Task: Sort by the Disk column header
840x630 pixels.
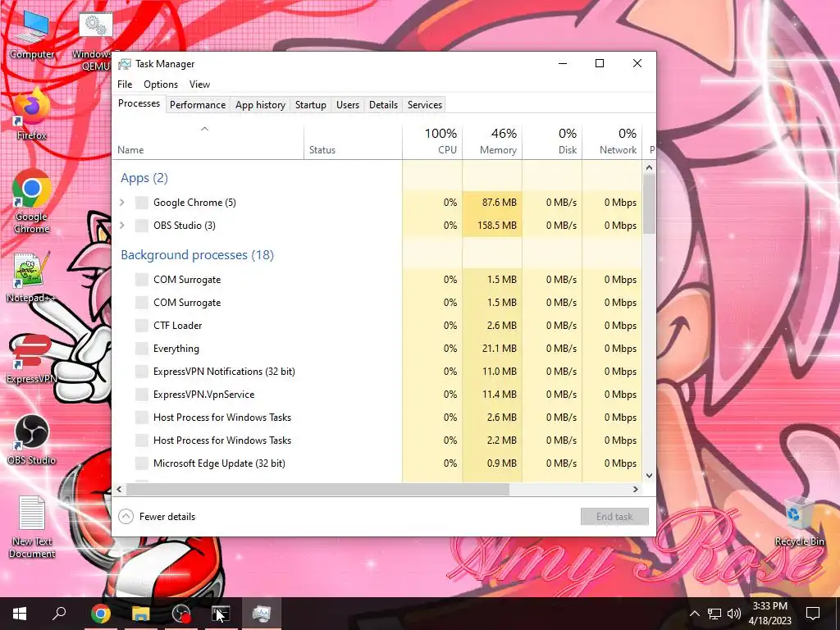Action: coord(552,141)
